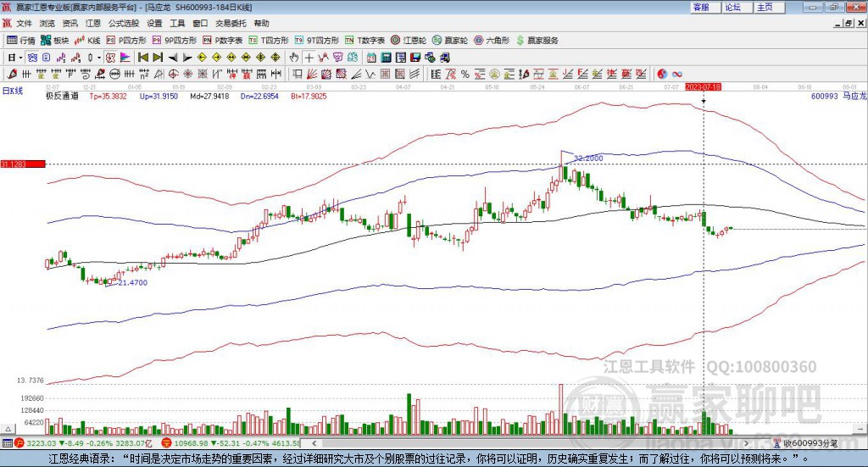Screen dimensions: 868x467
Task: Open the 9P四方形 tool
Action: point(175,41)
